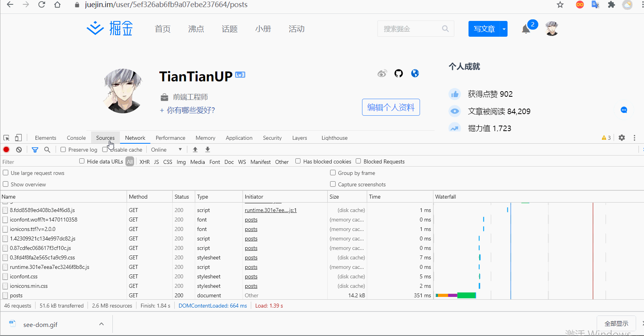Enable Capture screenshots checkbox

coord(333,184)
